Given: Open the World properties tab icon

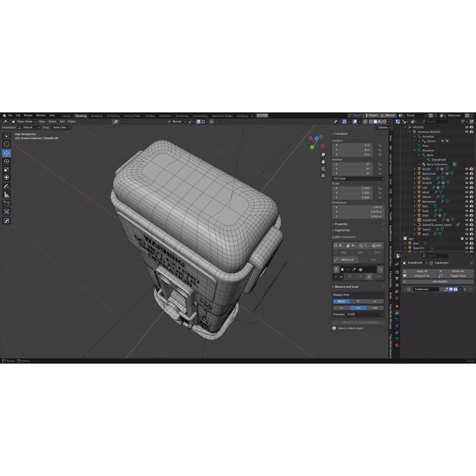Looking at the screenshot, I should (x=397, y=298).
